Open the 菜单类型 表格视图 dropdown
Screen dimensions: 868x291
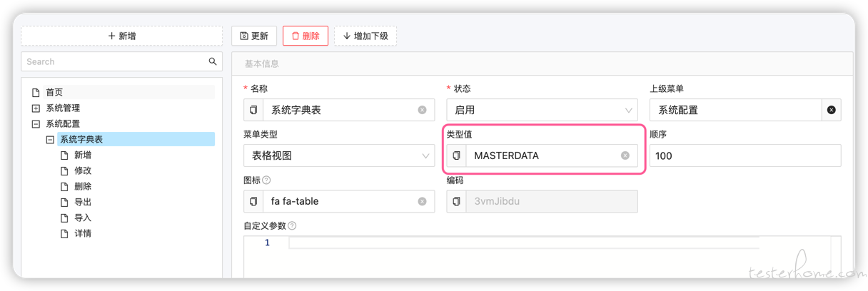click(339, 155)
